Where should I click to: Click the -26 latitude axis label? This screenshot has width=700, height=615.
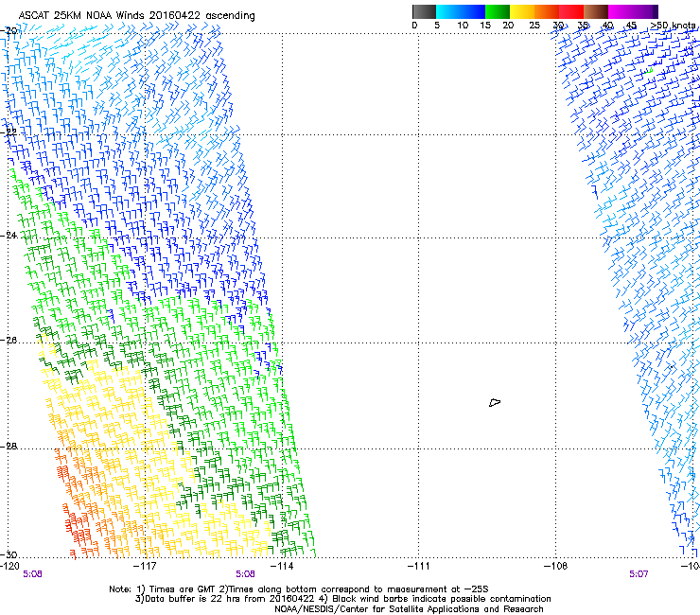(x=9, y=341)
